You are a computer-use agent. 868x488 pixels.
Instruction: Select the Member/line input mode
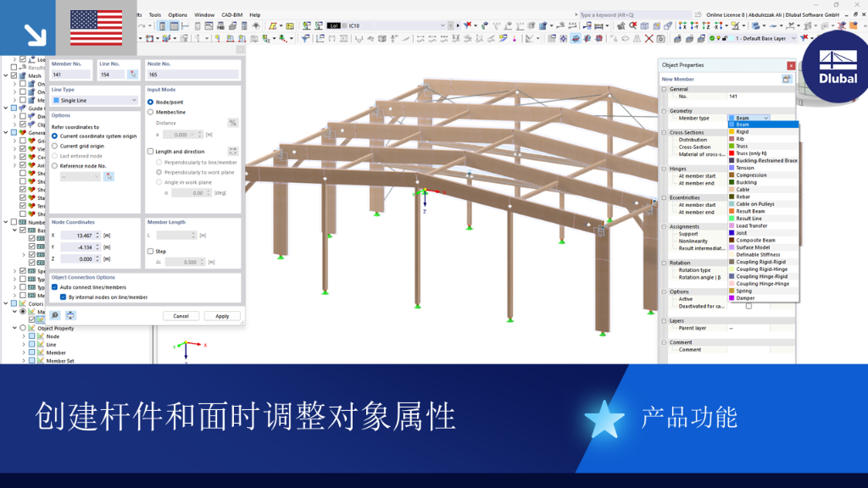pyautogui.click(x=151, y=113)
